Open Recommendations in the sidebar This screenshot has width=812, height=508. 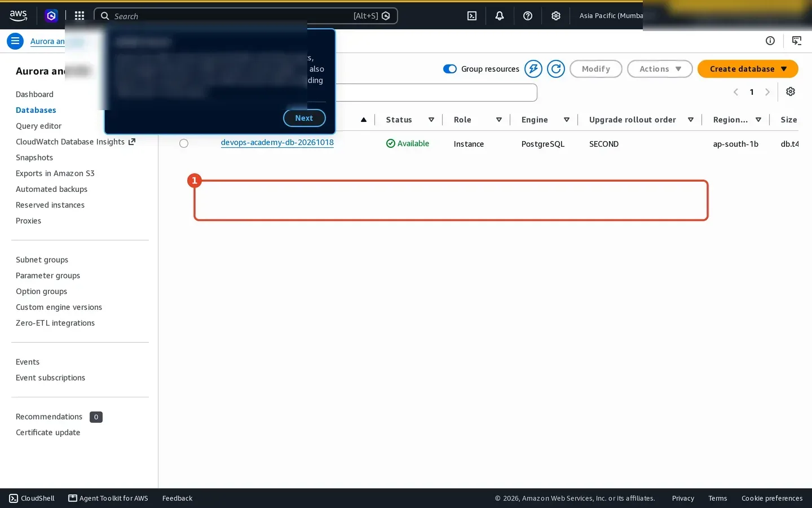[49, 417]
